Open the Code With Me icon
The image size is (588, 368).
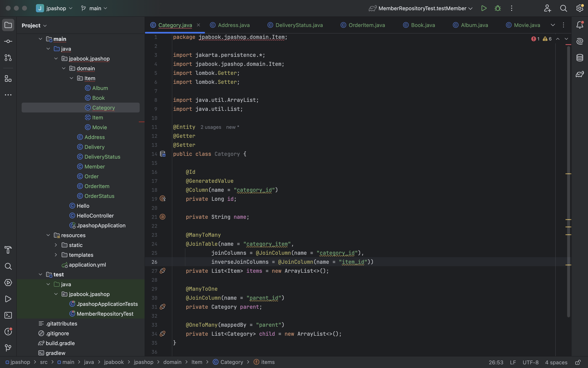coord(547,8)
